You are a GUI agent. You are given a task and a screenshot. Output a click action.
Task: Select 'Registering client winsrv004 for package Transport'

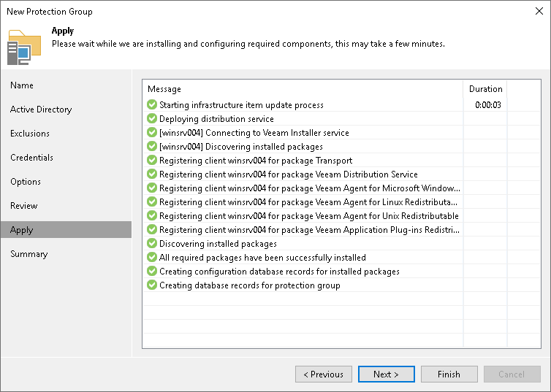[x=256, y=161]
